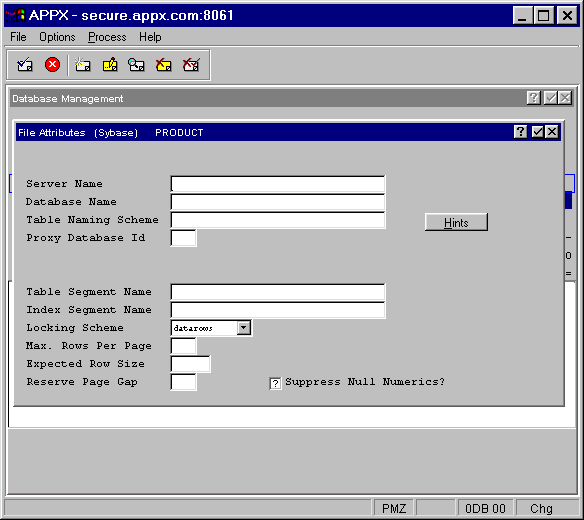Click the Proxy Database Id field
Screen dimensions: 584x520
pyautogui.click(x=183, y=238)
